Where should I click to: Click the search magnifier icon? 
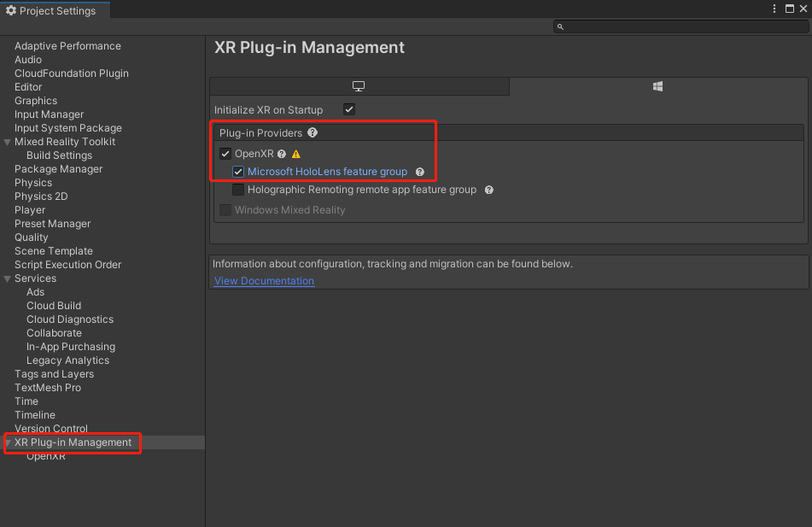(x=560, y=27)
